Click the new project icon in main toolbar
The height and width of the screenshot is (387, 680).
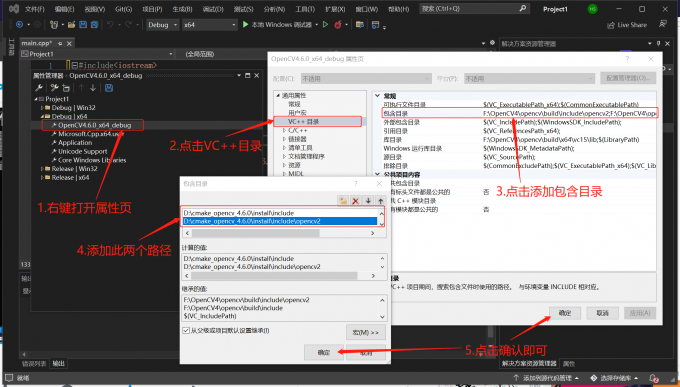click(54, 25)
